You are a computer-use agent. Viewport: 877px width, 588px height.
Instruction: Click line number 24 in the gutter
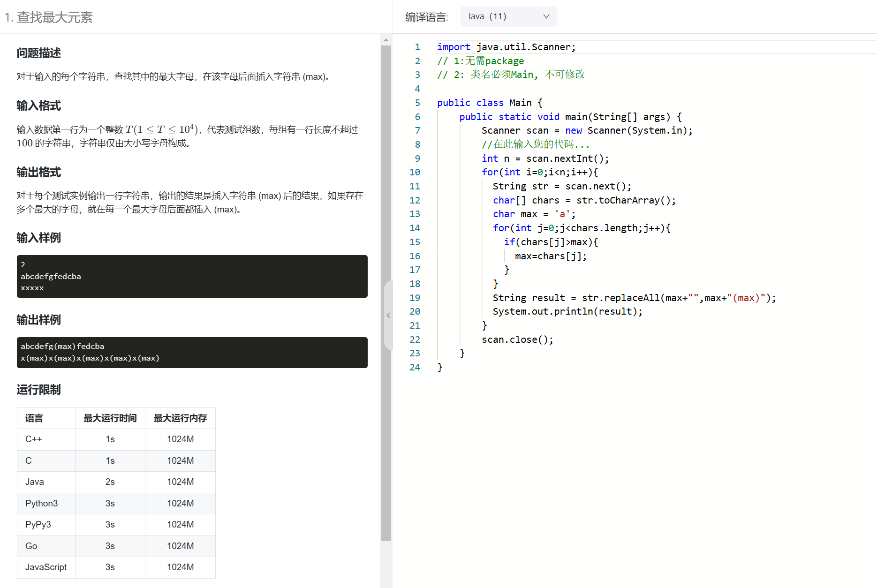click(415, 367)
